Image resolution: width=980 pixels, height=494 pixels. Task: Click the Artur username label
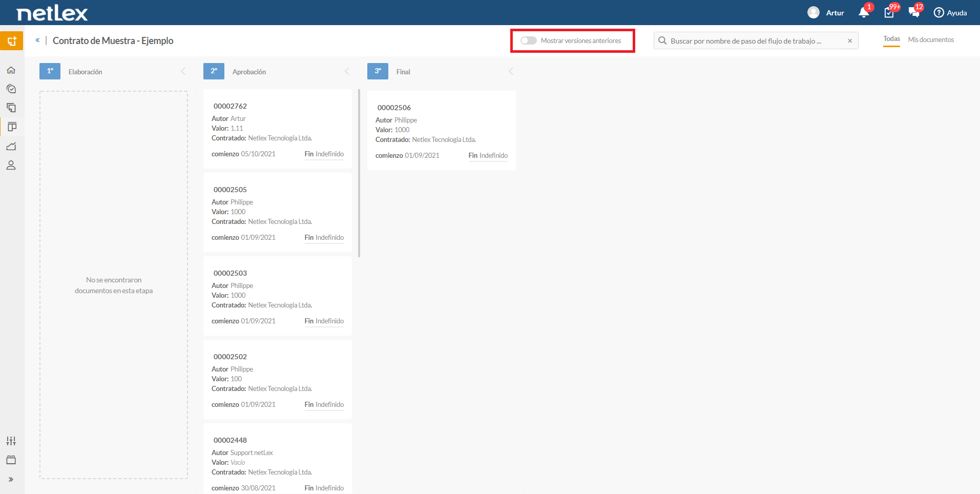(x=835, y=13)
